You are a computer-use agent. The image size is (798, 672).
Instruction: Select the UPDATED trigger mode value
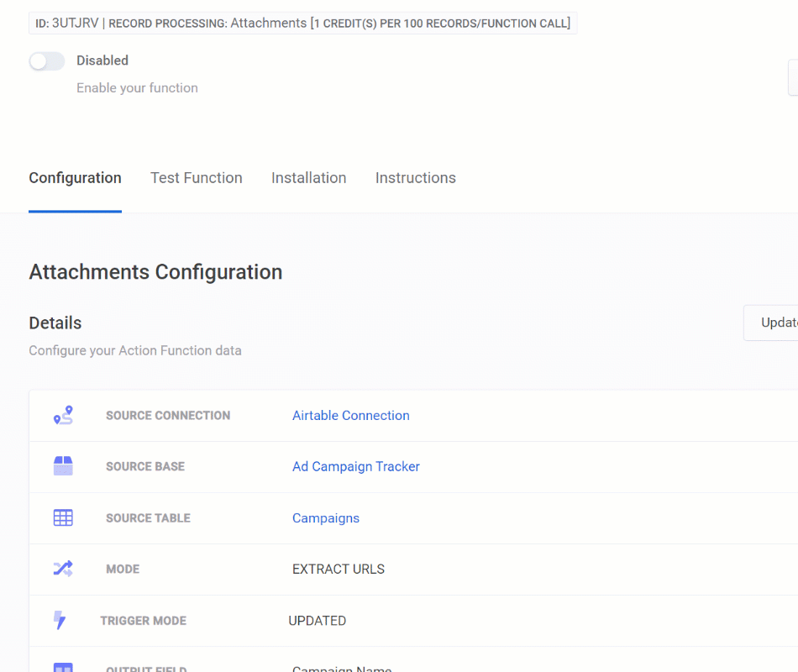[x=317, y=621]
